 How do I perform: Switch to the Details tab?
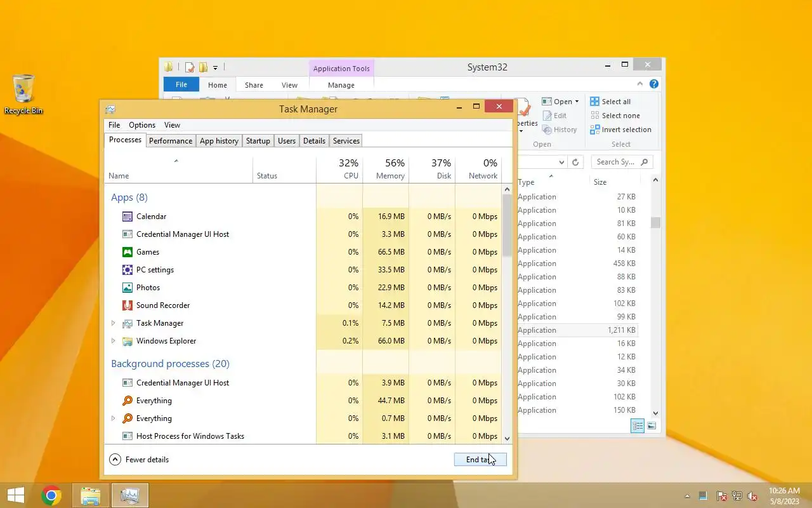click(314, 141)
